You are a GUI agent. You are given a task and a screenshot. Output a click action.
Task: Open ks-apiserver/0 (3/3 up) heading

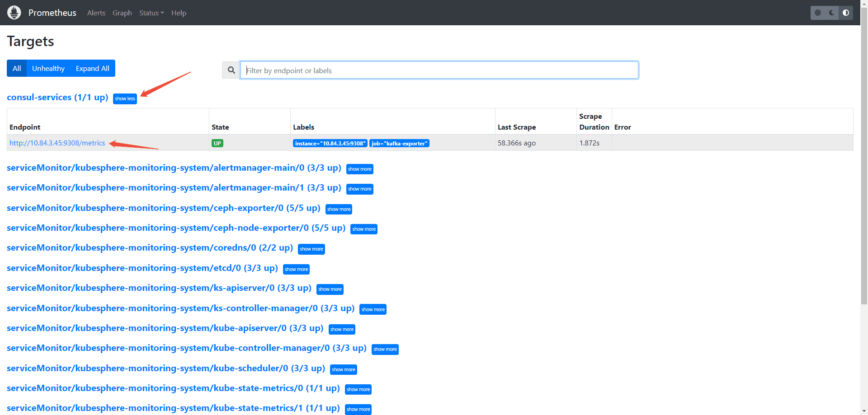[x=159, y=288]
